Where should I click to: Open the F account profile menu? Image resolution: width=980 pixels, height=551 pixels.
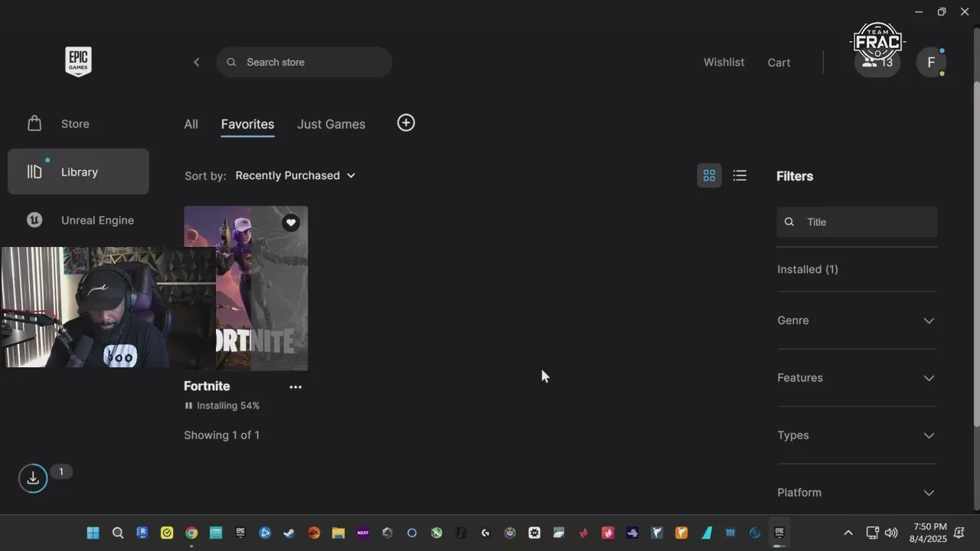coord(931,62)
